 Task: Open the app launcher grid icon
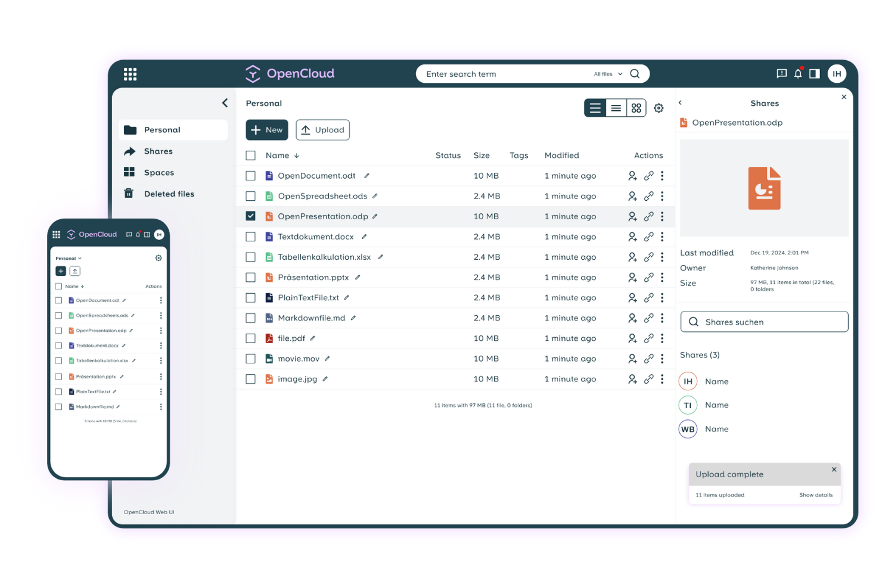(x=130, y=74)
